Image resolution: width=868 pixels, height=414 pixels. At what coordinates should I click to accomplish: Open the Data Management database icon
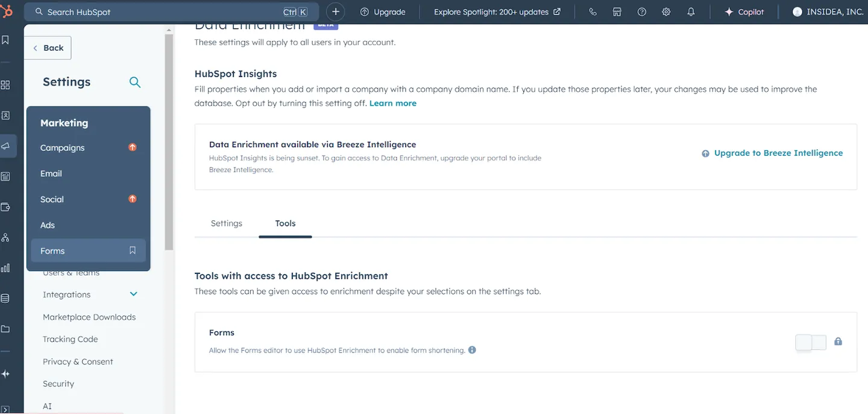coord(5,298)
